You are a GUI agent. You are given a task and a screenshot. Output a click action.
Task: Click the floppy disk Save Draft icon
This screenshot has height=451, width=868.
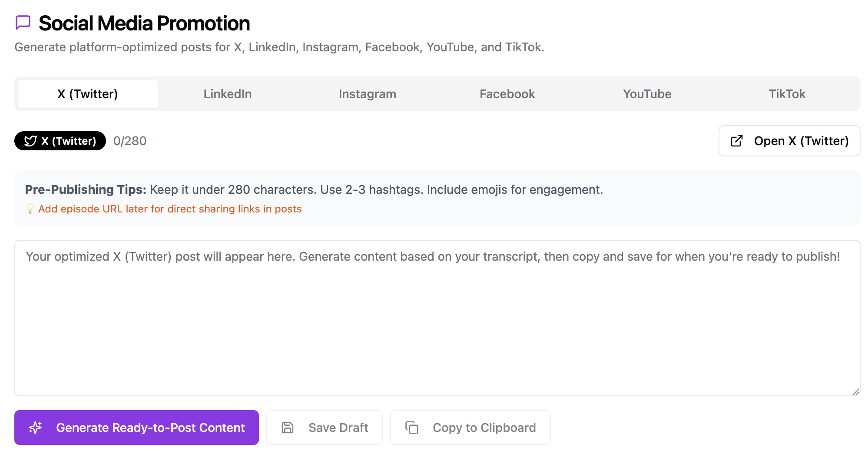tap(288, 428)
